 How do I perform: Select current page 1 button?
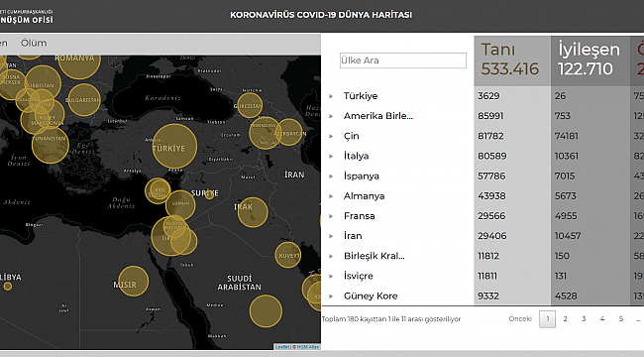click(x=548, y=319)
